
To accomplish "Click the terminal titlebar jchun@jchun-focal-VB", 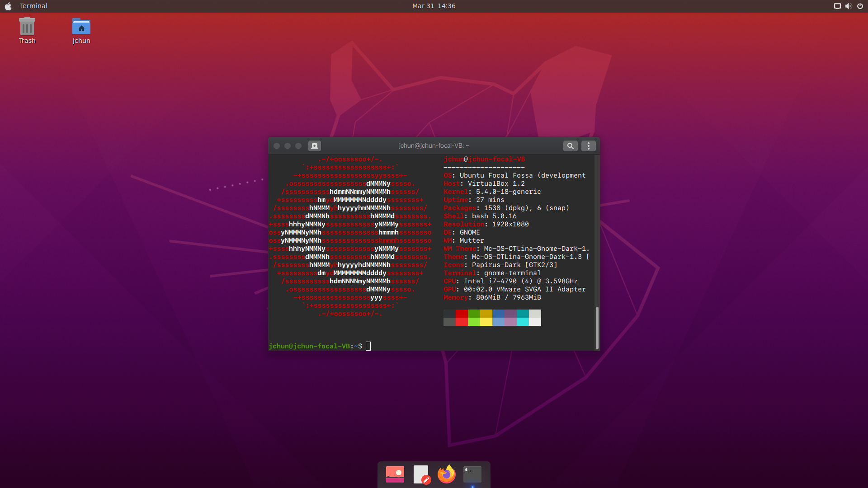I will pyautogui.click(x=434, y=145).
